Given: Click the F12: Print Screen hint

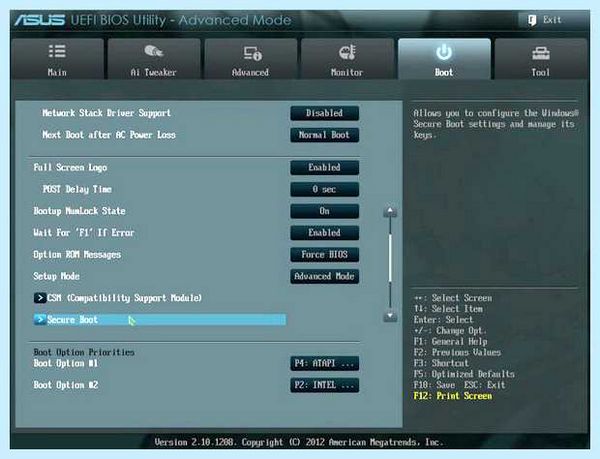Looking at the screenshot, I should pyautogui.click(x=453, y=396).
